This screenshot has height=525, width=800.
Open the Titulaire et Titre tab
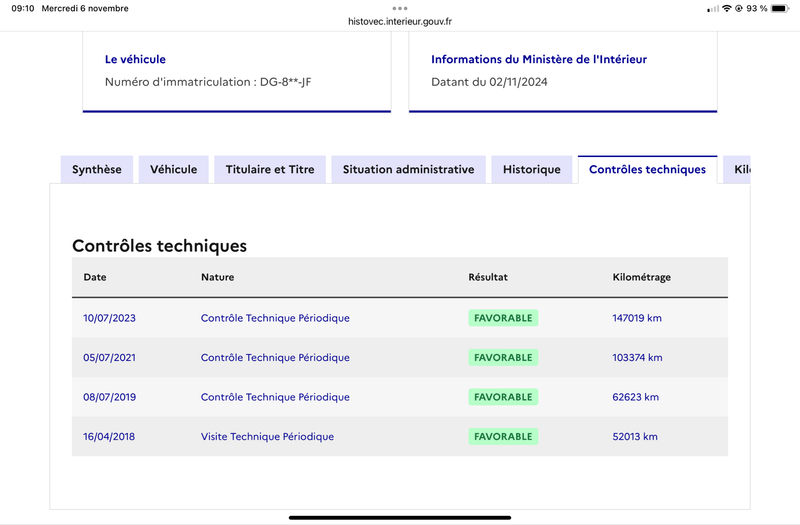click(x=270, y=169)
